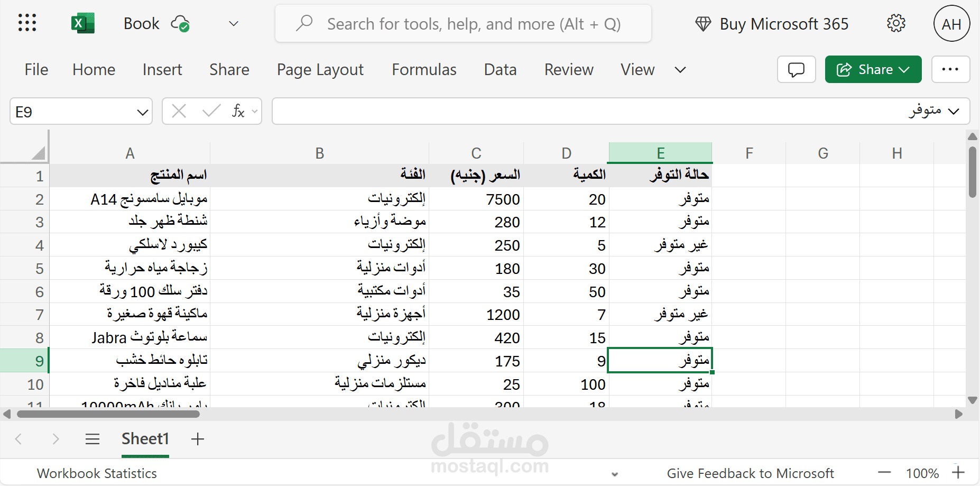Screen dimensions: 980x486
Task: Open the comments pane icon
Action: pos(797,69)
